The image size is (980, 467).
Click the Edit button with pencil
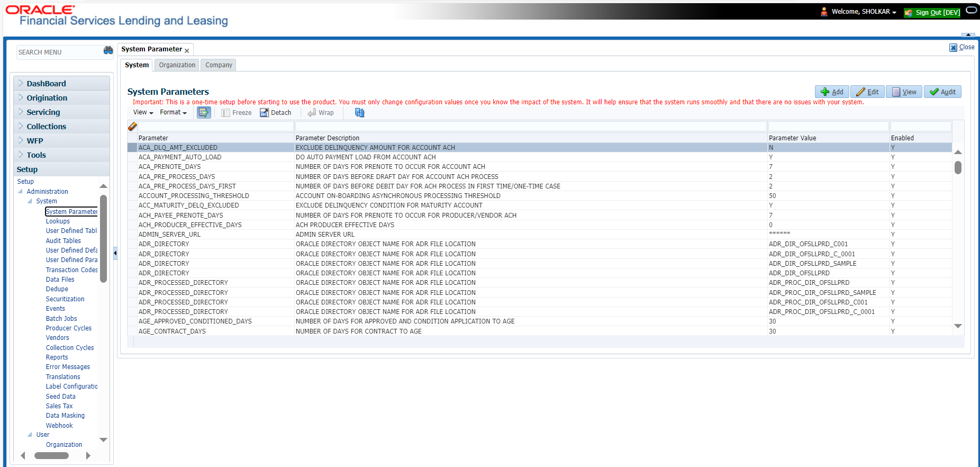click(x=867, y=92)
